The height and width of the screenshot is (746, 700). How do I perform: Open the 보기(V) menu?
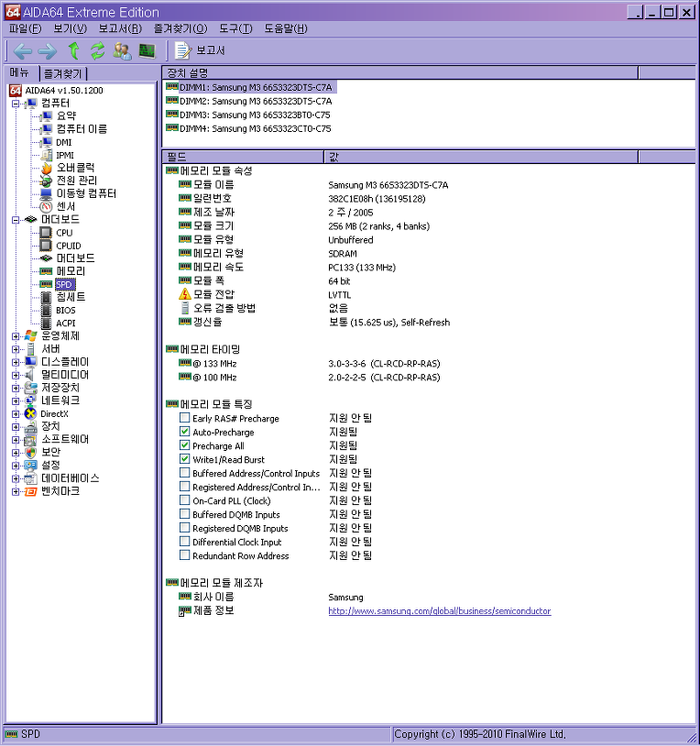(70, 28)
